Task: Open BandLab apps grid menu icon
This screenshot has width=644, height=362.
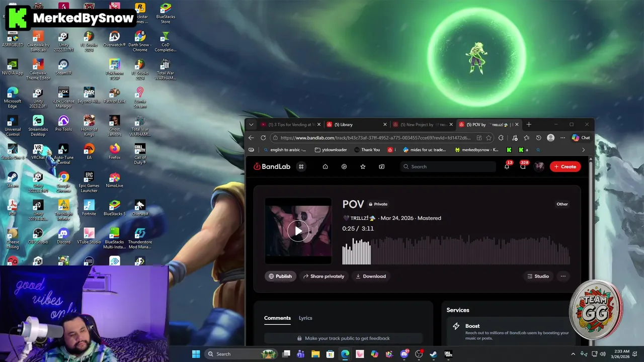Action: pos(301,166)
